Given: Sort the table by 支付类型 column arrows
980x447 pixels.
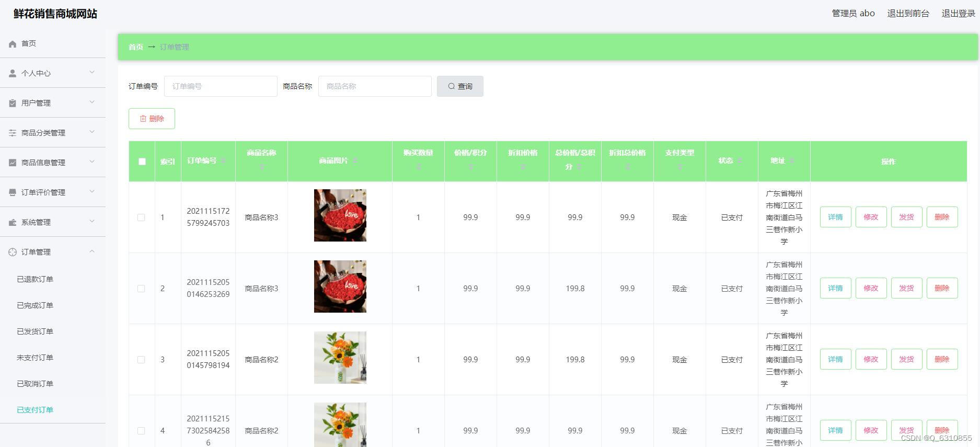Looking at the screenshot, I should (x=680, y=167).
